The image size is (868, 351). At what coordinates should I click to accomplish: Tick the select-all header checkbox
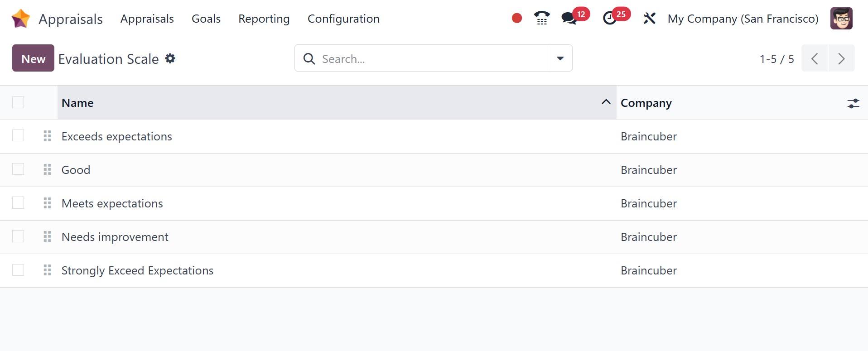[18, 103]
